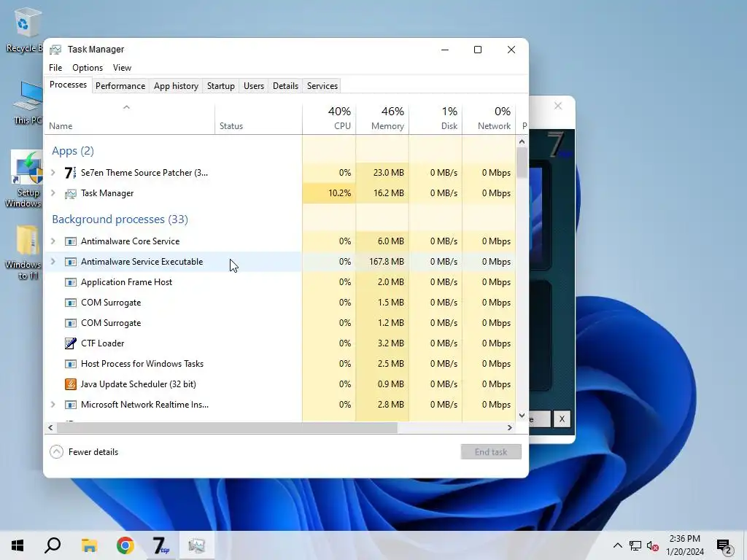747x560 pixels.
Task: Switch to the Services tab
Action: click(x=322, y=86)
